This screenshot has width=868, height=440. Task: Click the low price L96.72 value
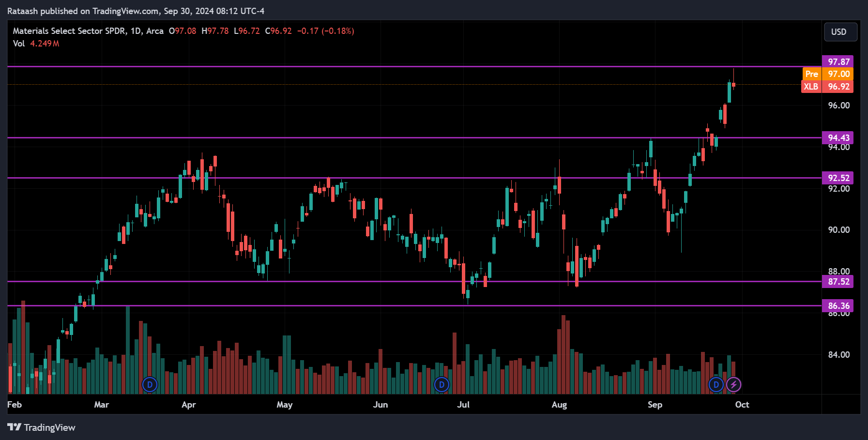coord(247,31)
